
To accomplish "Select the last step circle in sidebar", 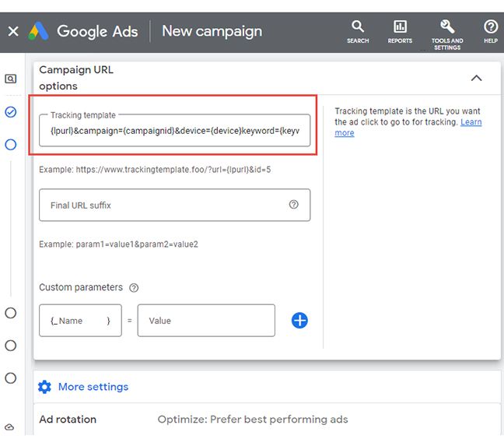I will click(x=10, y=378).
